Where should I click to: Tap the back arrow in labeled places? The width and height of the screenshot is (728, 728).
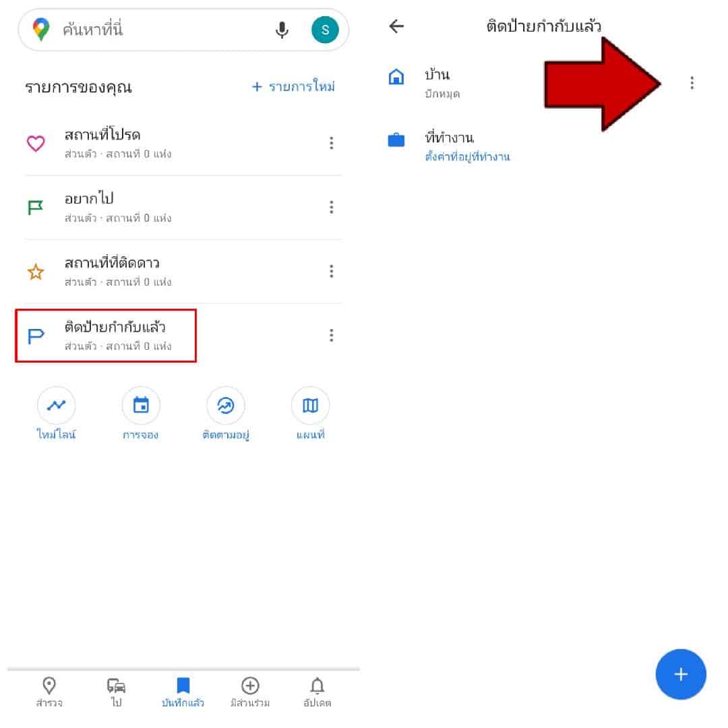point(396,26)
